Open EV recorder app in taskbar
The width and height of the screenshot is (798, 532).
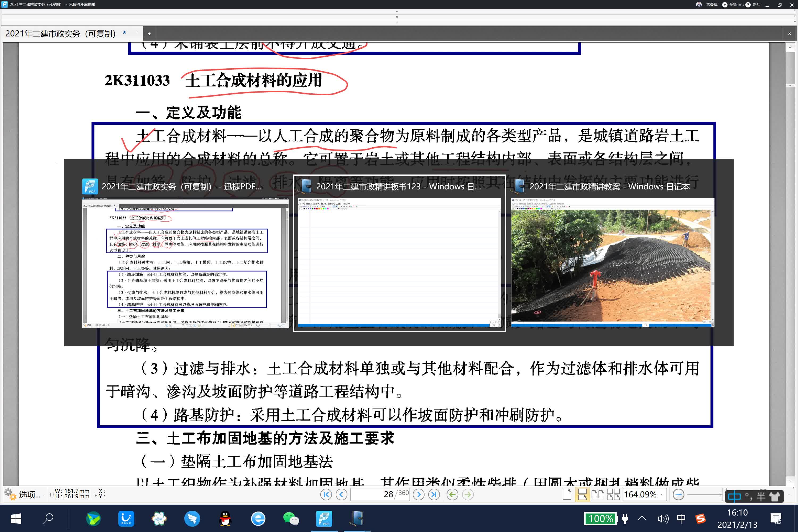pos(159,518)
